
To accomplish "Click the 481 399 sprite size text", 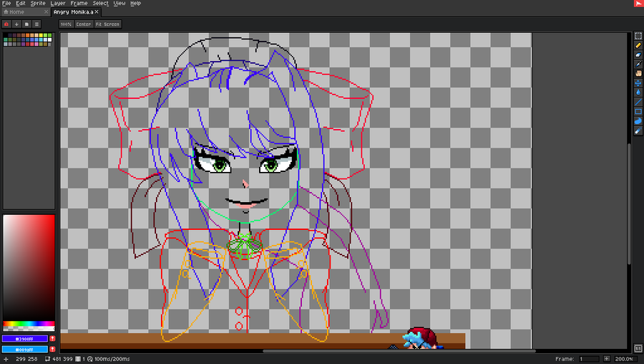I will [62, 359].
